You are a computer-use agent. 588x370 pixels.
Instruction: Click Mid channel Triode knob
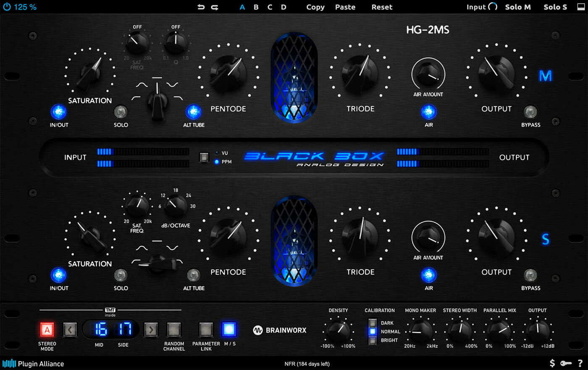360,74
